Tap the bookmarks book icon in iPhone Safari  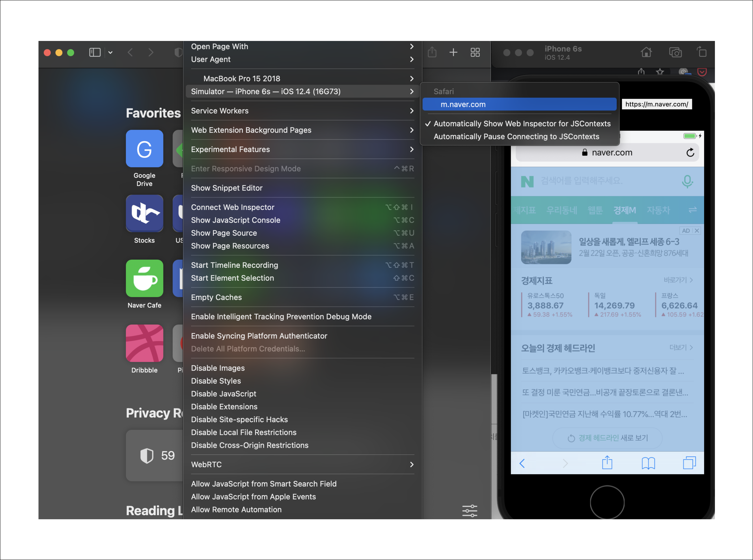tap(648, 463)
